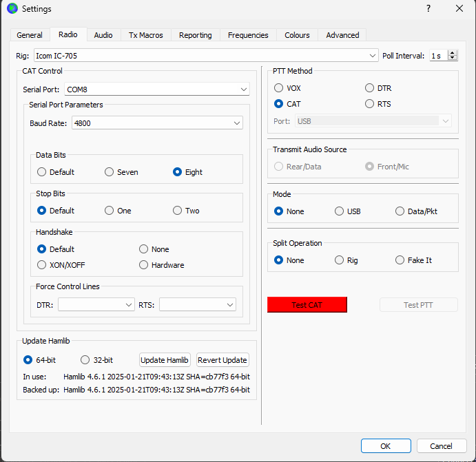The width and height of the screenshot is (476, 462).
Task: Expand the Rig dropdown showing Icom IC-705
Action: pyautogui.click(x=206, y=56)
